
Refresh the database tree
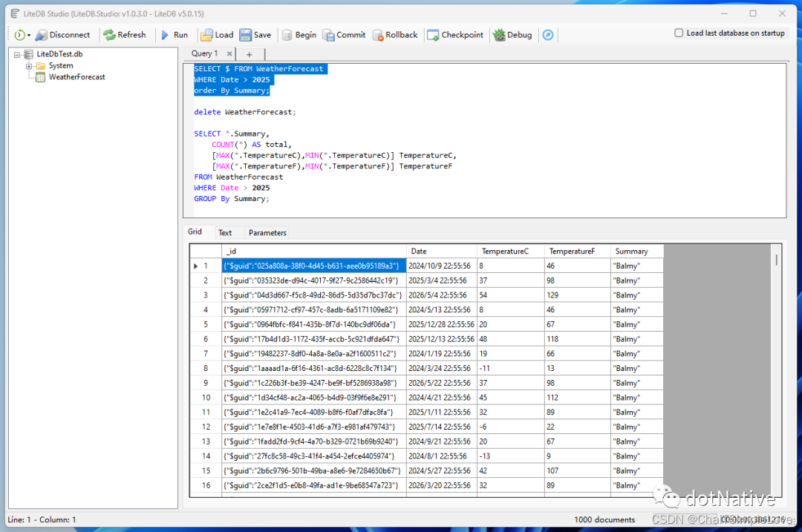coord(125,34)
